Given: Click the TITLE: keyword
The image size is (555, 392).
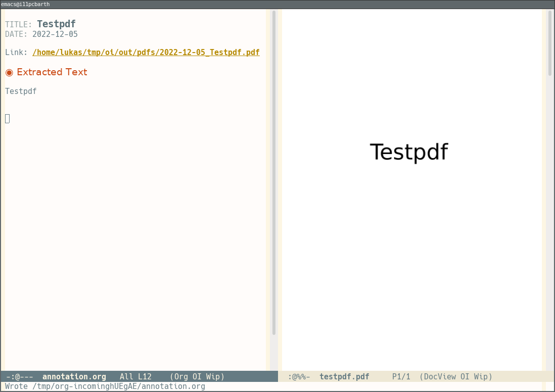Looking at the screenshot, I should click(x=18, y=24).
